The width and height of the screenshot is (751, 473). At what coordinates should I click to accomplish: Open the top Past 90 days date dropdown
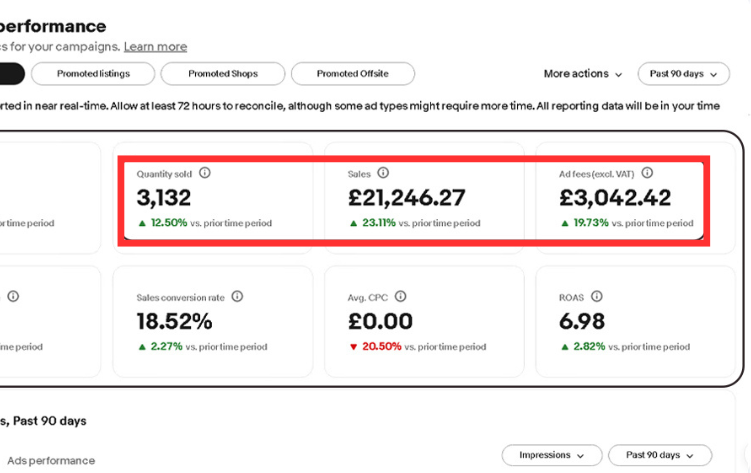tap(683, 74)
